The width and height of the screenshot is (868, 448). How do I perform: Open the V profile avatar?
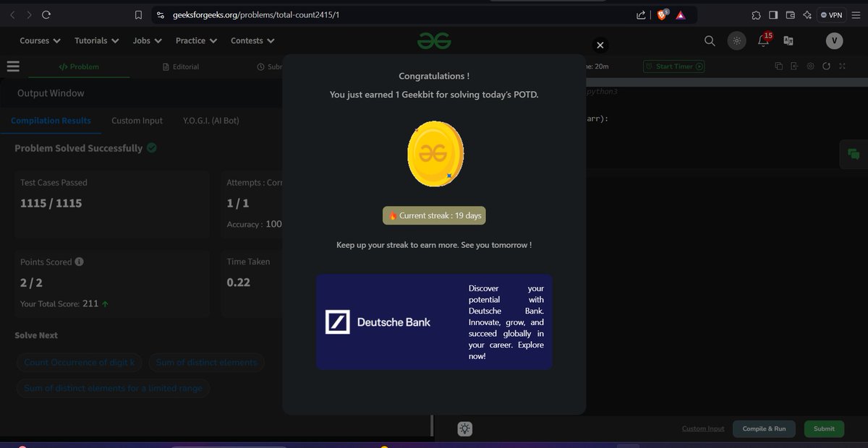click(834, 40)
